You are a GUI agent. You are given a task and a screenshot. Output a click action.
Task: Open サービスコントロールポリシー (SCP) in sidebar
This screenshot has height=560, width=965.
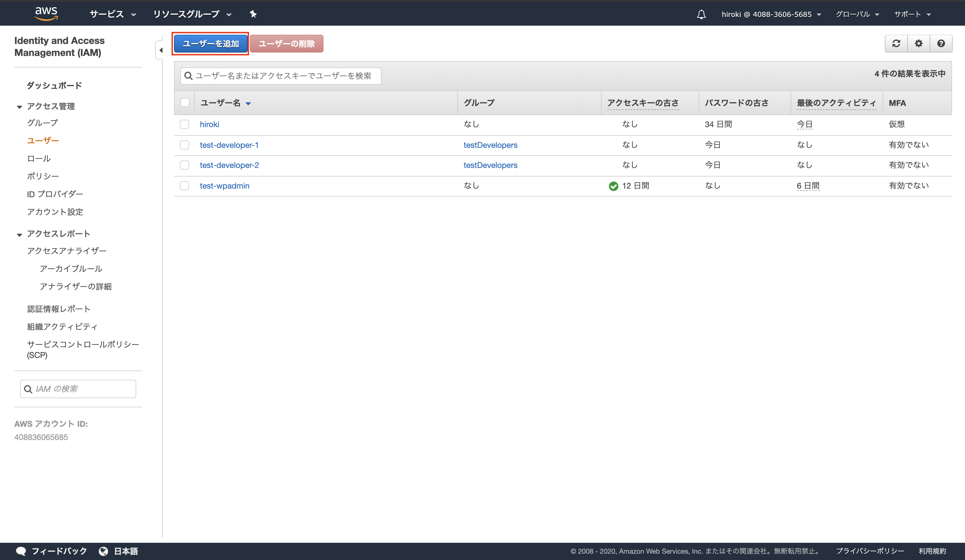click(x=83, y=350)
